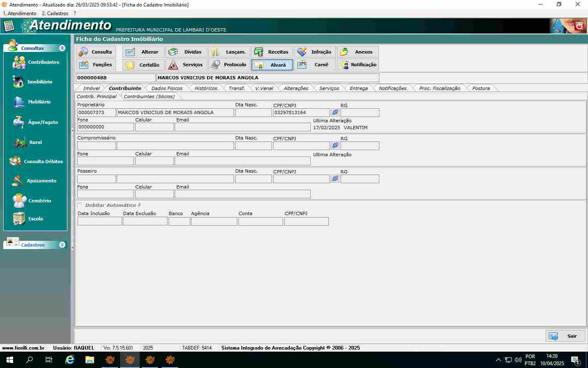Collapse the Consultas panel
The image size is (588, 368).
(62, 48)
